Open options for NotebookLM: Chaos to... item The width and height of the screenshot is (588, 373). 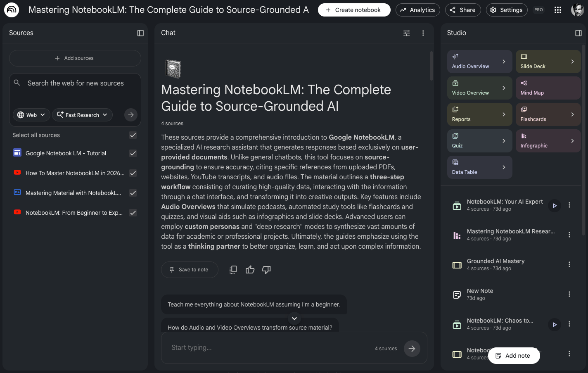click(x=569, y=324)
